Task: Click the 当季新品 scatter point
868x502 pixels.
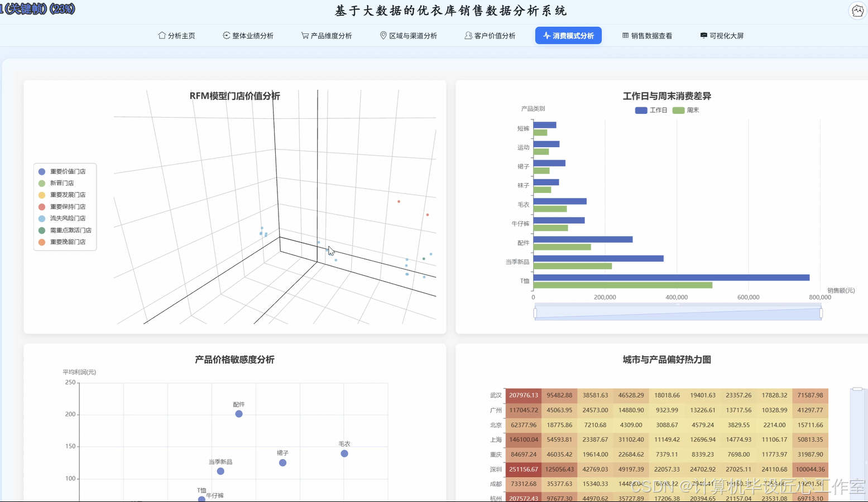Action: tap(220, 471)
